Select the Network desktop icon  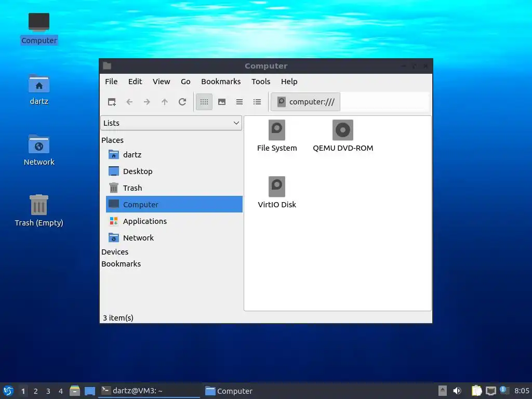pos(39,150)
